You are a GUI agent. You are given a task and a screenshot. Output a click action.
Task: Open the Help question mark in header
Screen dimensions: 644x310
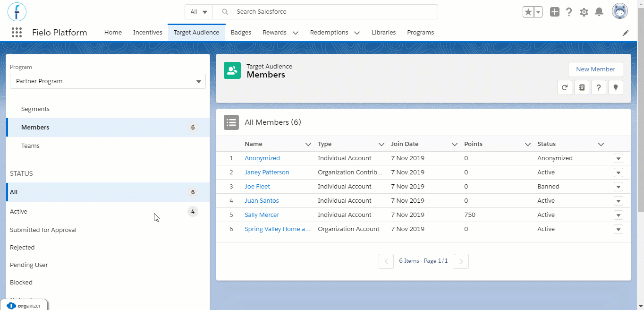[569, 12]
